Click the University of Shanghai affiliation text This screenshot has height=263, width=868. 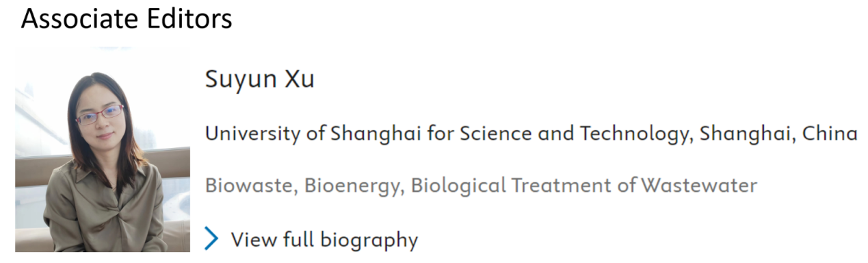[x=531, y=134]
